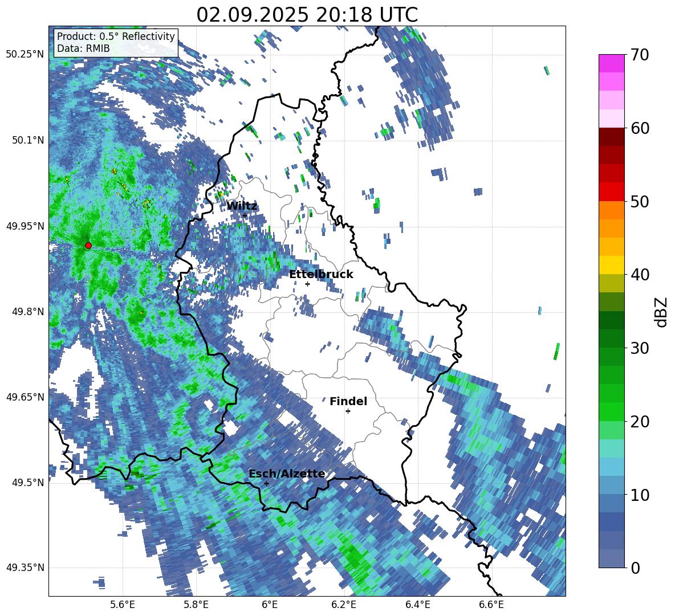Click the Ettelbruck station cross marker

click(307, 284)
